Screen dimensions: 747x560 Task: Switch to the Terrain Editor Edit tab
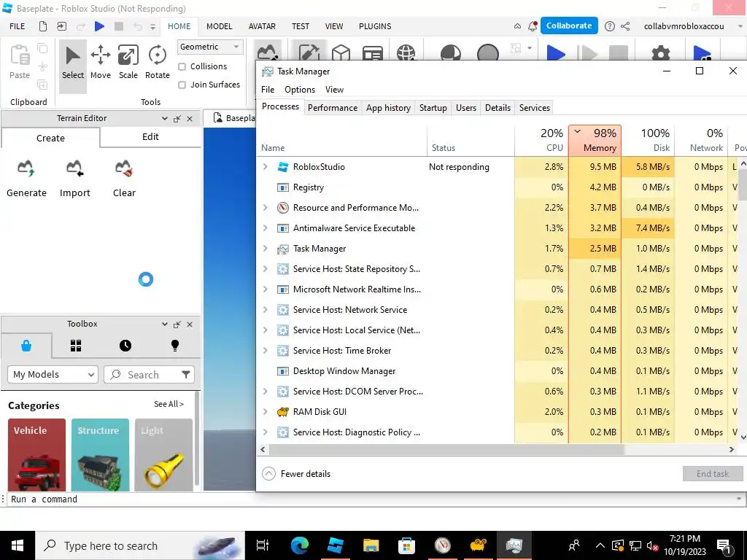pos(150,136)
